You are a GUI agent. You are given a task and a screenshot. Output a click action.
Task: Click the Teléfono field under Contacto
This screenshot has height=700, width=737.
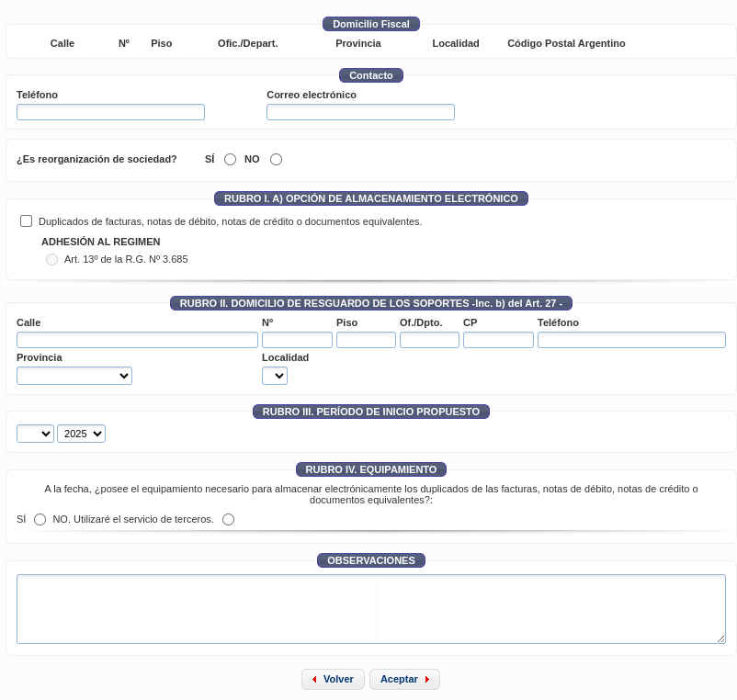110,112
